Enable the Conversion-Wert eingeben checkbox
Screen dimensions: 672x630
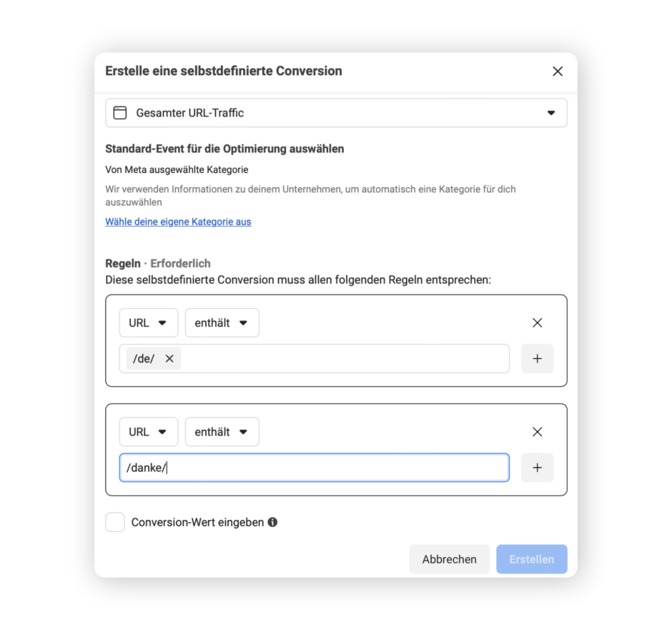point(115,522)
